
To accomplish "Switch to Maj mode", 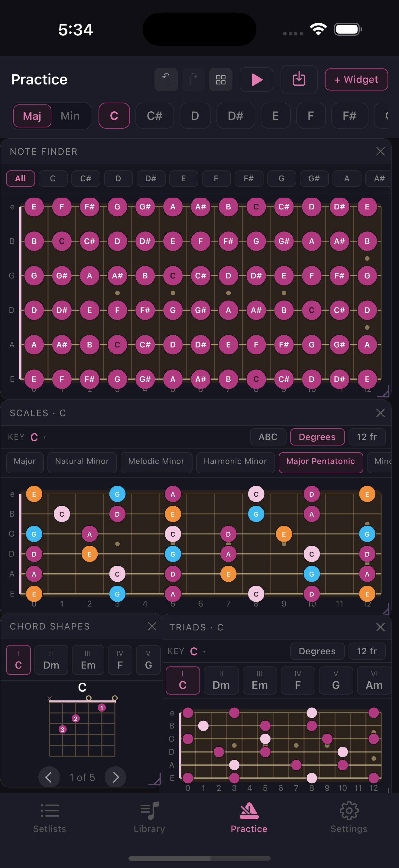I will click(x=32, y=116).
